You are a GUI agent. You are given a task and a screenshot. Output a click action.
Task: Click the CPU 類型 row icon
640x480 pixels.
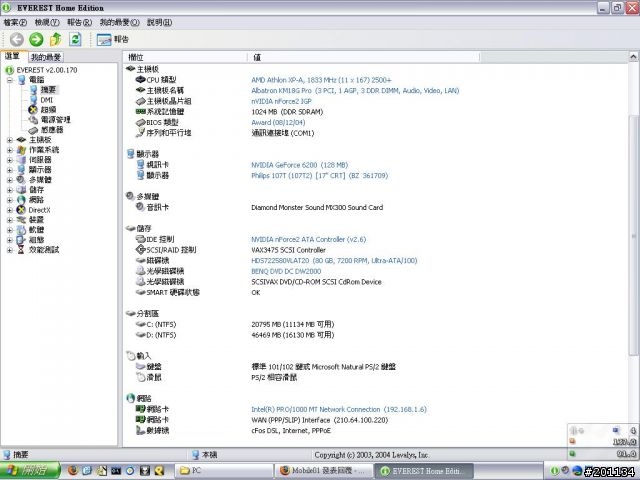click(140, 79)
